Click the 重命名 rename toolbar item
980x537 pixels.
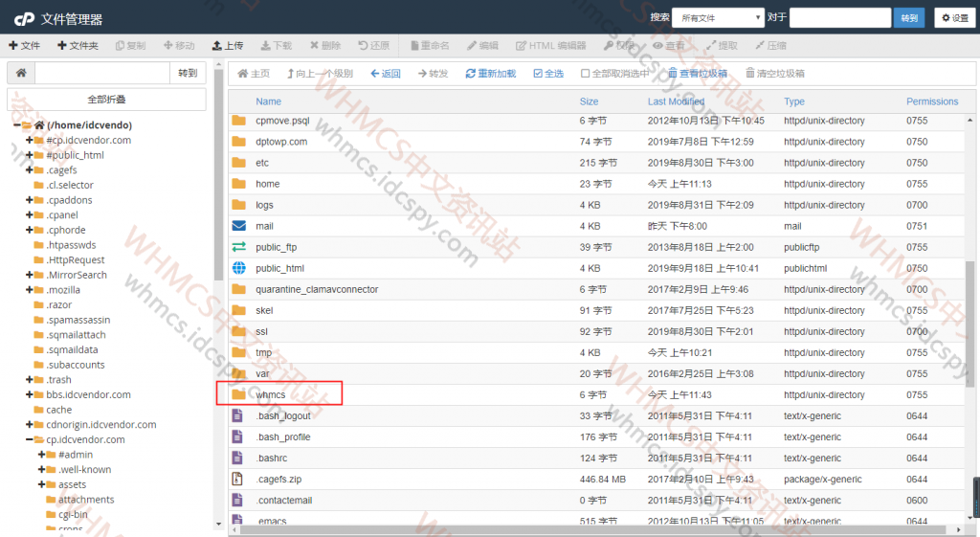click(x=430, y=46)
